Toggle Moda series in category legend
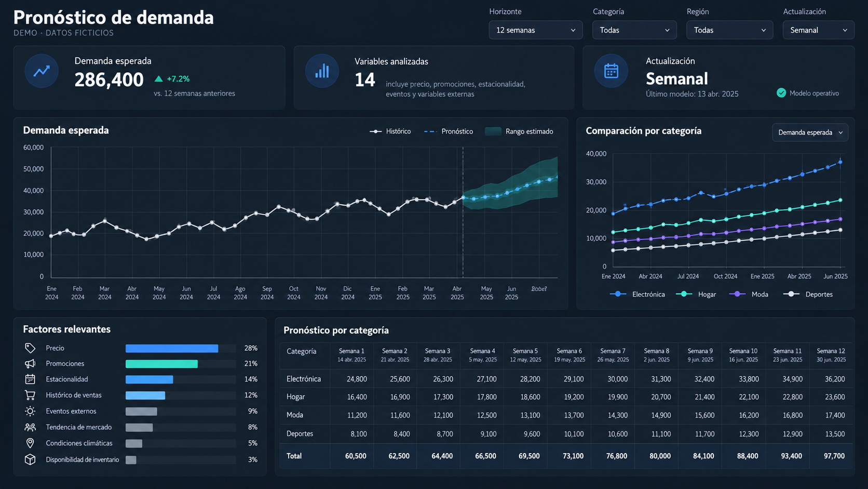This screenshot has height=489, width=868. click(749, 294)
